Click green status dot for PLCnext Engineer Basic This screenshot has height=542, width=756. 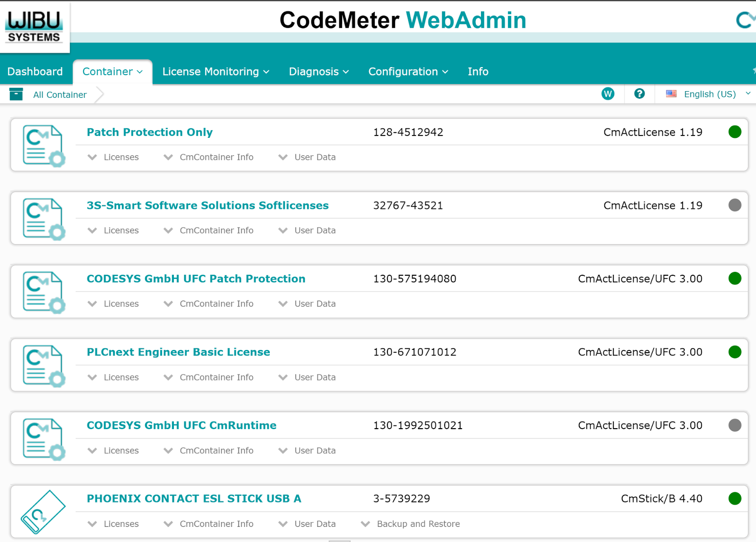[735, 352]
